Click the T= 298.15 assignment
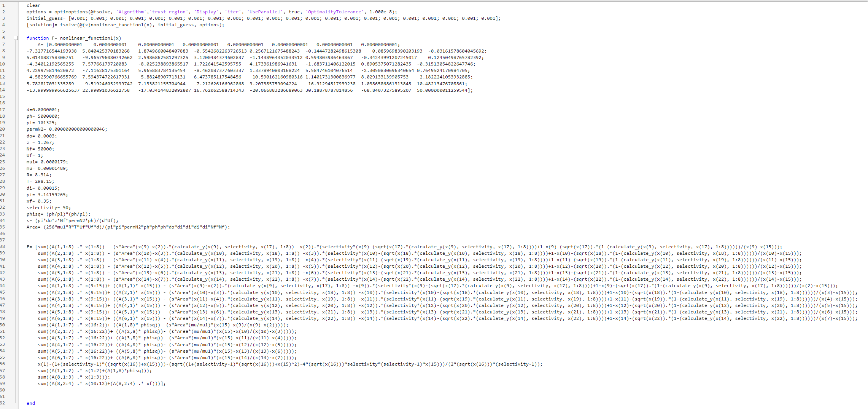868x409 pixels. [x=39, y=181]
